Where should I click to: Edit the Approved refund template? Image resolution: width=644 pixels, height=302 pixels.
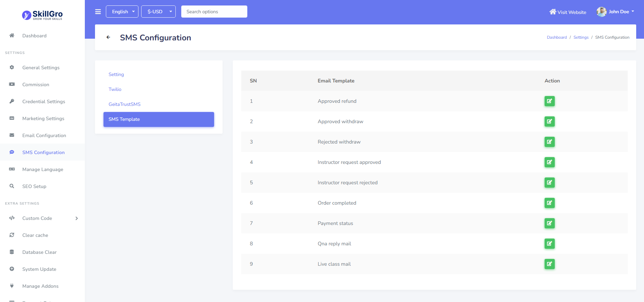(549, 101)
